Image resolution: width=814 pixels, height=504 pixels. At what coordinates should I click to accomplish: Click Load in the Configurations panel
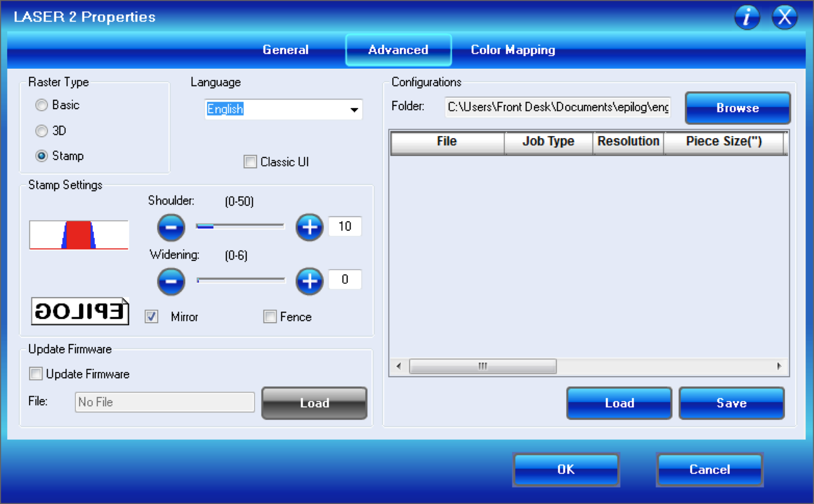[619, 403]
